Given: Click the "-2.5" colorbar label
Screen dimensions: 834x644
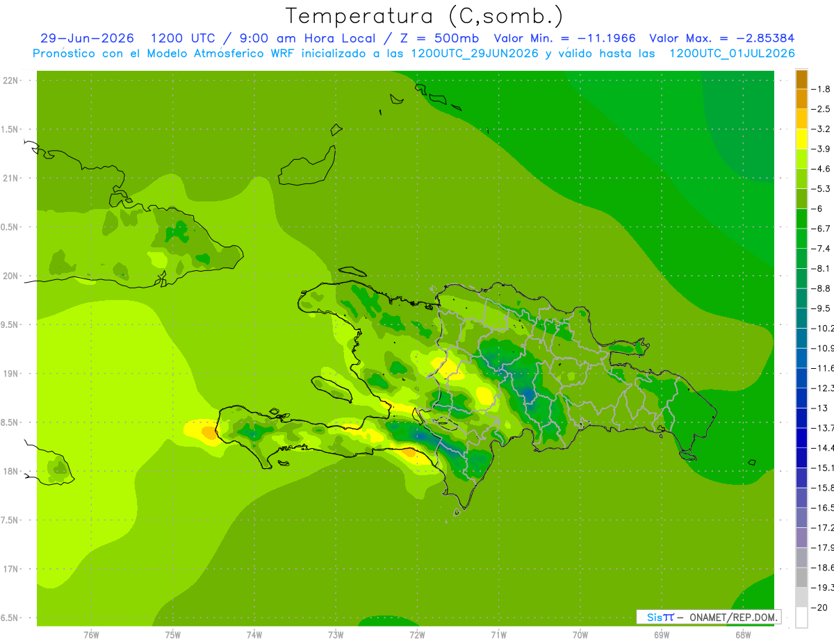Looking at the screenshot, I should [821, 109].
